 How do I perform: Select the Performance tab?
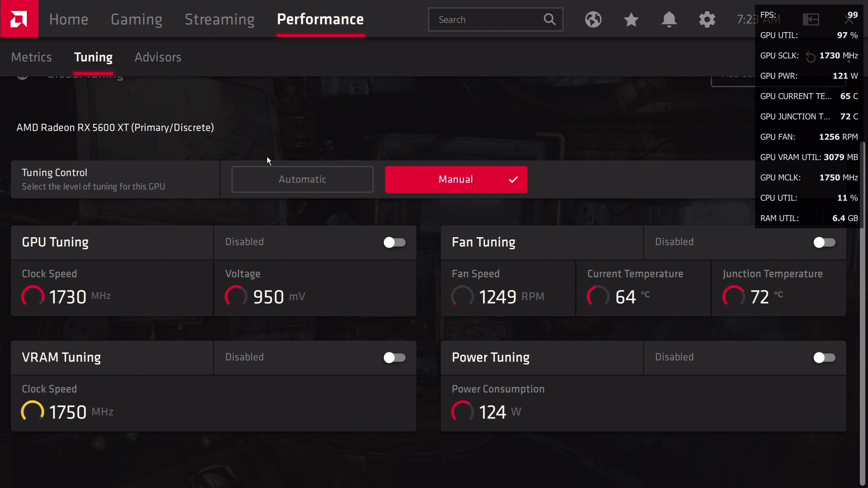[x=321, y=19]
